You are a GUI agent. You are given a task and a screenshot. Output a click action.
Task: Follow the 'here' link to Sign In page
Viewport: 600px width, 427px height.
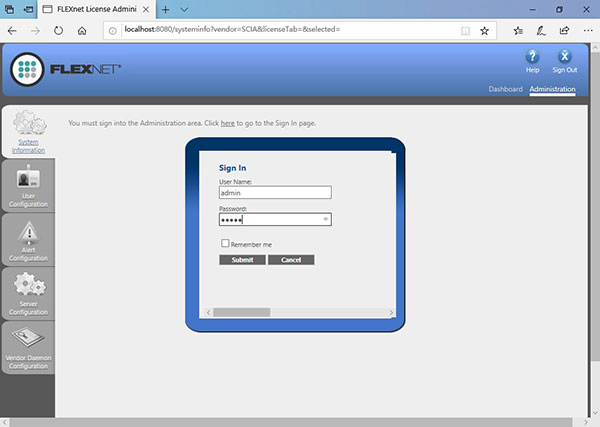pyautogui.click(x=228, y=123)
